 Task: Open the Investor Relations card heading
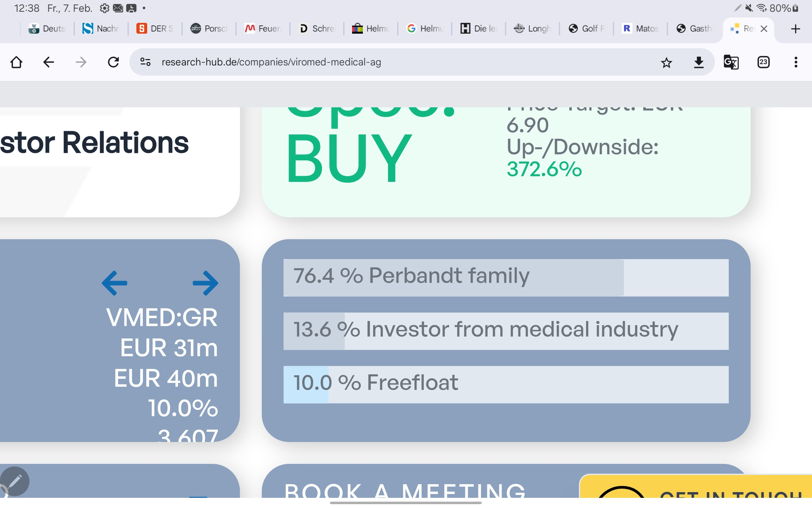point(94,143)
